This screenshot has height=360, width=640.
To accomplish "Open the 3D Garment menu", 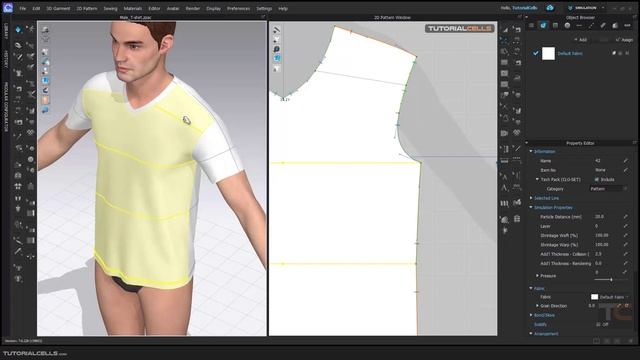I will pyautogui.click(x=58, y=8).
